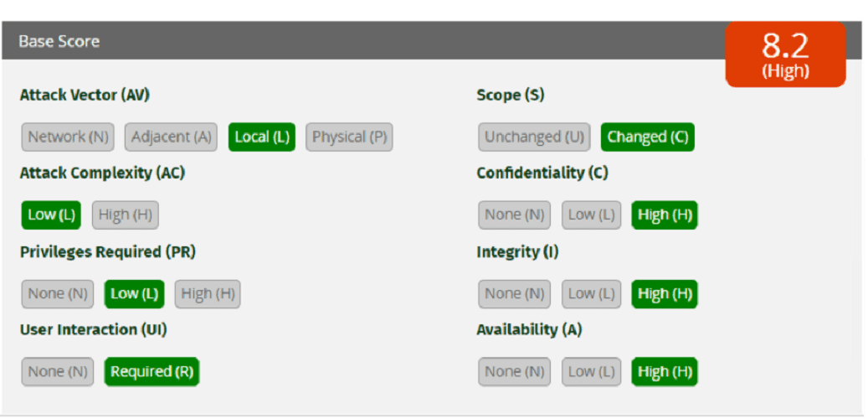Set Availability to Low (L)

[x=591, y=372]
